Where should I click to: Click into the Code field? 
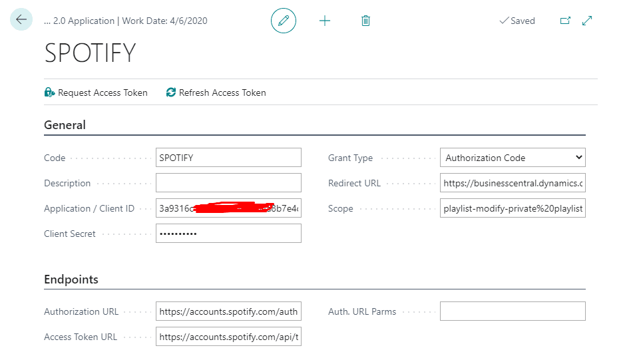(228, 158)
